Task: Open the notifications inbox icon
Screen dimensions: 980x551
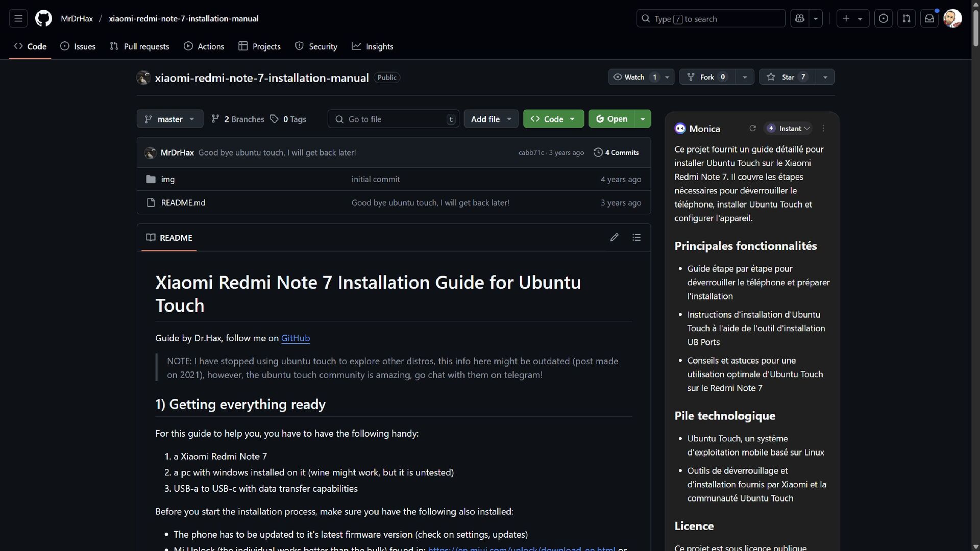Action: [929, 19]
